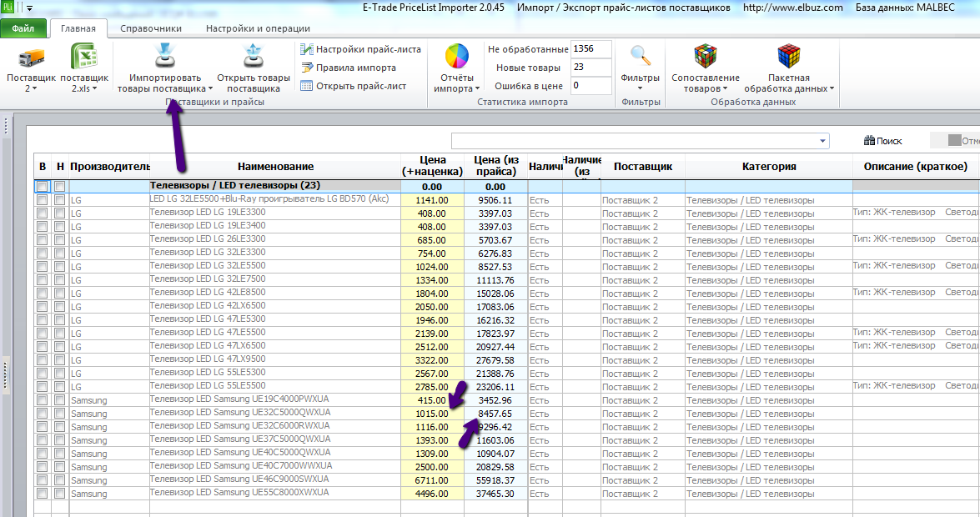Sort by the Наименование column header
This screenshot has width=980, height=517.
(x=275, y=166)
